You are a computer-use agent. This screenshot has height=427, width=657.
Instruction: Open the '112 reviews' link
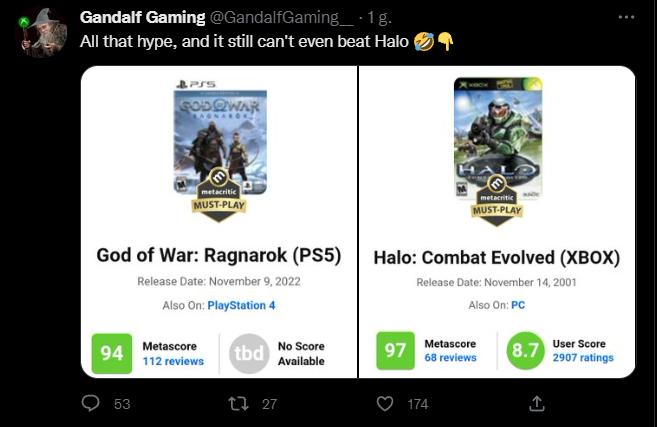coord(173,361)
